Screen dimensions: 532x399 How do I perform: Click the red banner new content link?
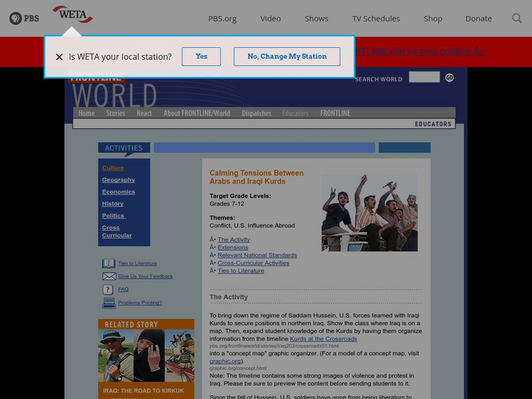pos(420,52)
